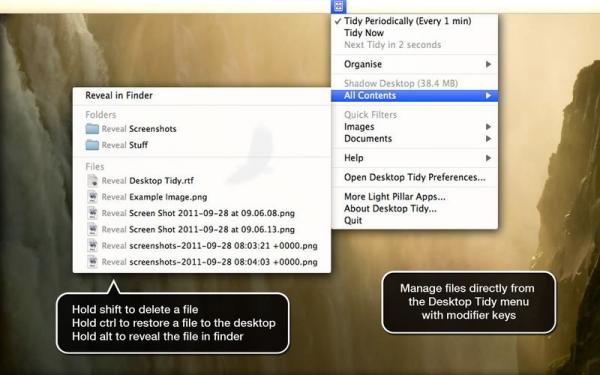Click the screenshots 08:03:21 png file icon

(92, 246)
